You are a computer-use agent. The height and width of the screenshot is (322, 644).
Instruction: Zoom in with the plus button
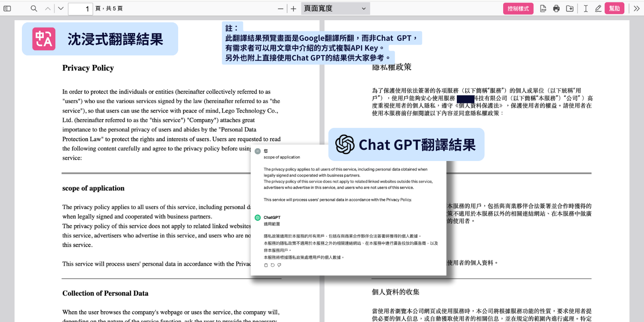coord(293,9)
